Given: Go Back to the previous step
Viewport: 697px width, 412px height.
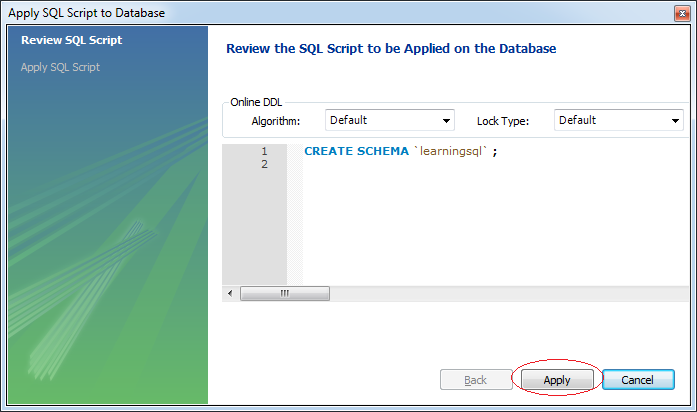Looking at the screenshot, I should point(476,380).
